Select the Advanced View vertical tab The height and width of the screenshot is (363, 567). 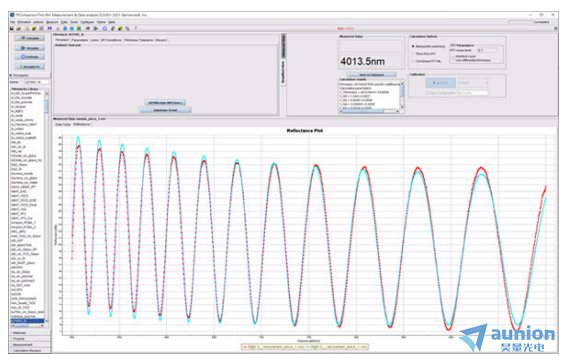(284, 46)
